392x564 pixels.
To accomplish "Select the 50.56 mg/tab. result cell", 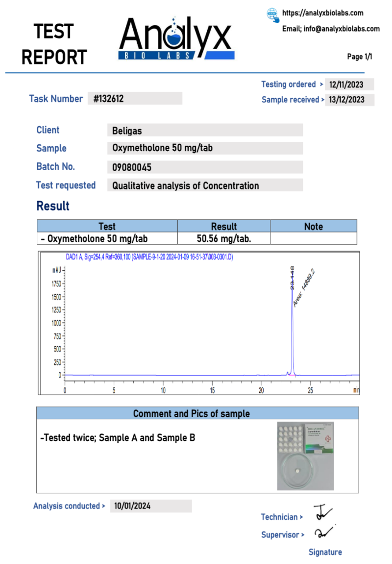I will pos(223,239).
